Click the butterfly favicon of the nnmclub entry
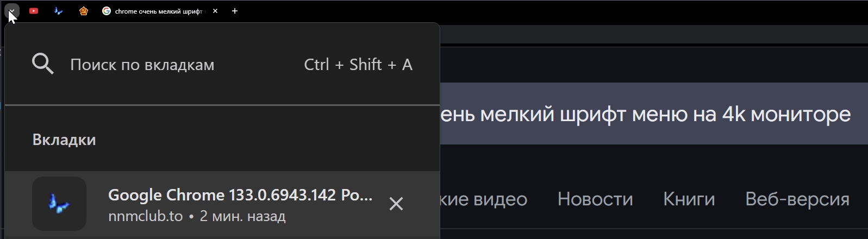The width and height of the screenshot is (868, 239). click(59, 204)
